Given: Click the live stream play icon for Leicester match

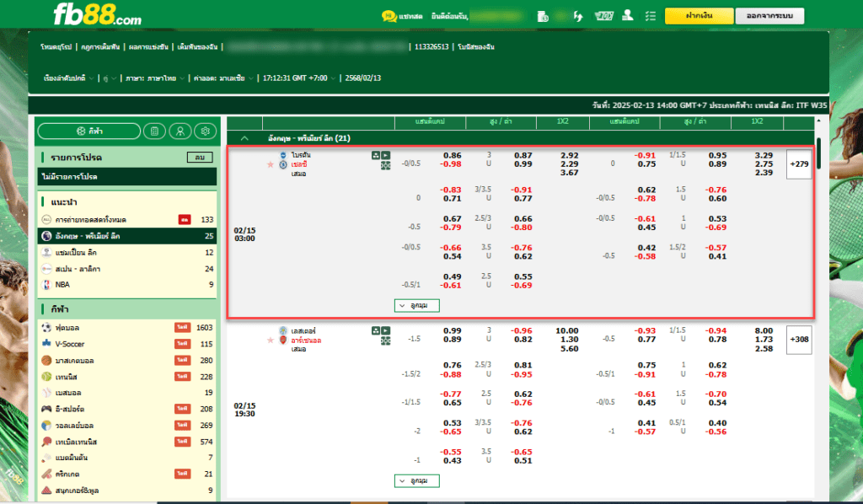Looking at the screenshot, I should coord(386,330).
